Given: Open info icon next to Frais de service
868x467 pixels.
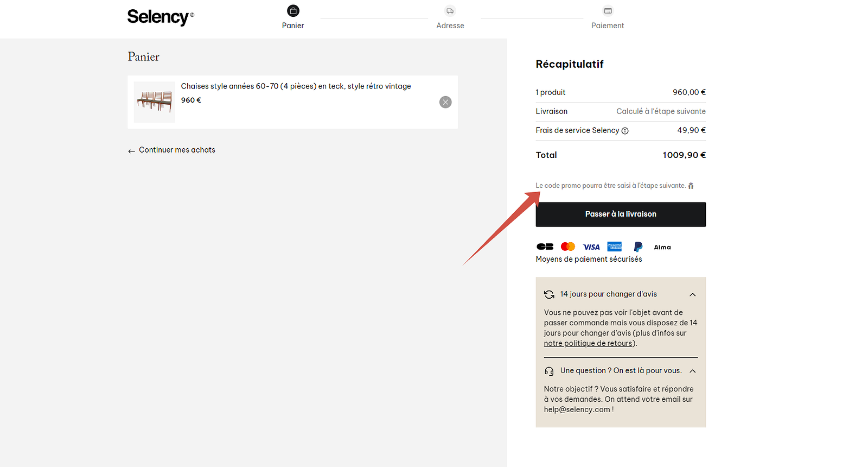Looking at the screenshot, I should 625,131.
